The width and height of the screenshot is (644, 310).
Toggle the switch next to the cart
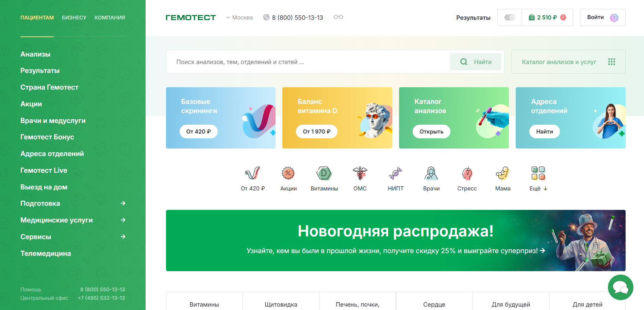coord(510,17)
